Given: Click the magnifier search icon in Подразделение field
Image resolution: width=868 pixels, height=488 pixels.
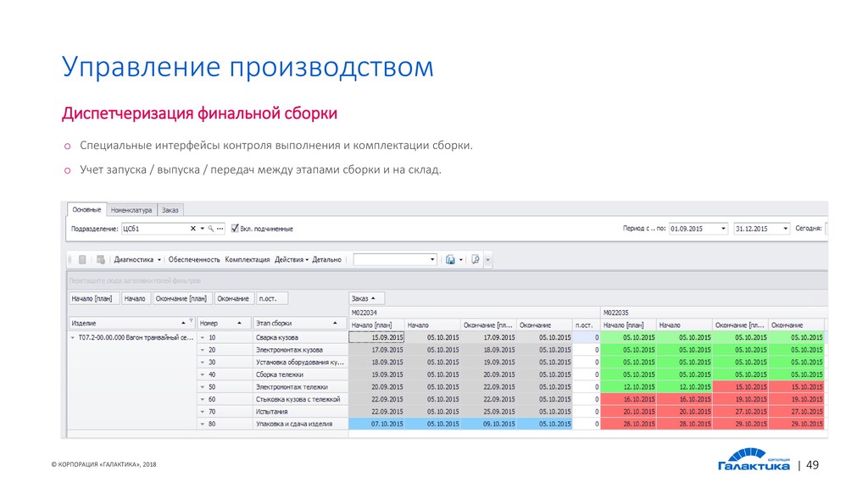Looking at the screenshot, I should click(211, 229).
